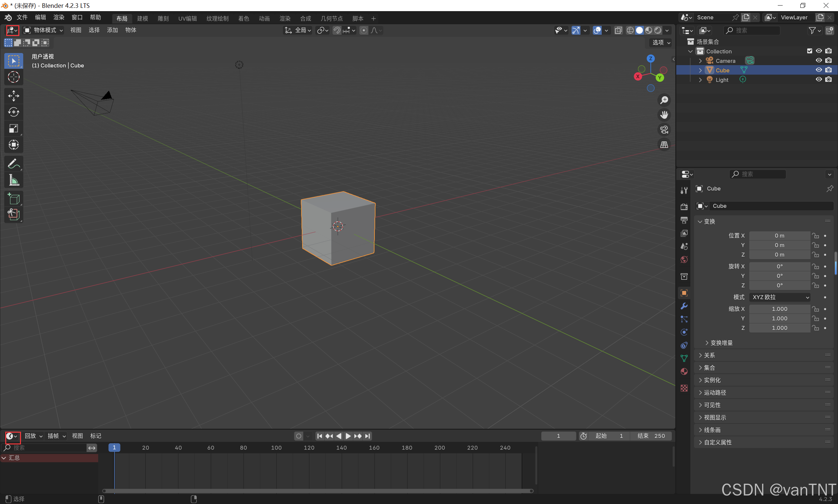Click the 选项 button in viewport header
Viewport: 838px width, 504px height.
pos(661,43)
